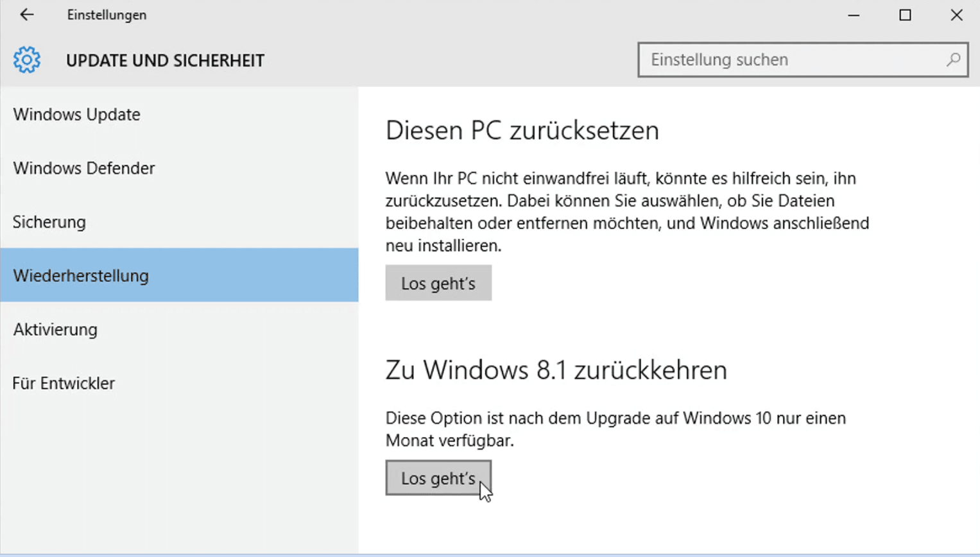Focus the Einstellung suchen search box
The height and width of the screenshot is (557, 980).
(x=793, y=60)
